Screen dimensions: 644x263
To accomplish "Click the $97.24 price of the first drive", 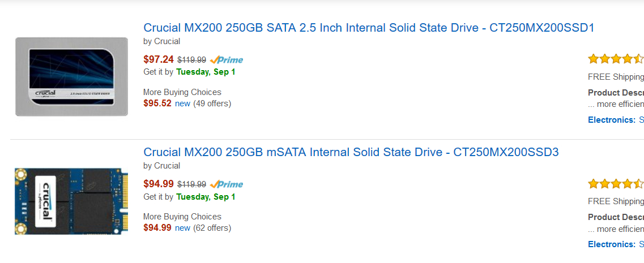I will [x=159, y=59].
